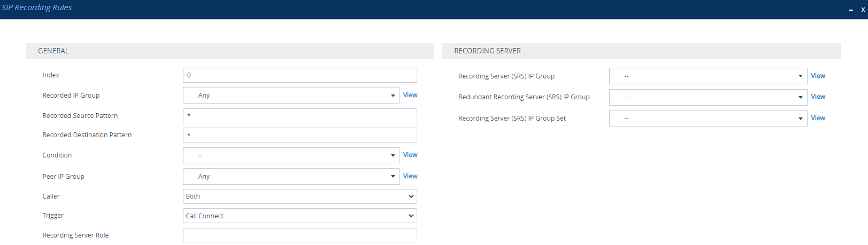Open View link for Recording Server Group Set

click(818, 118)
